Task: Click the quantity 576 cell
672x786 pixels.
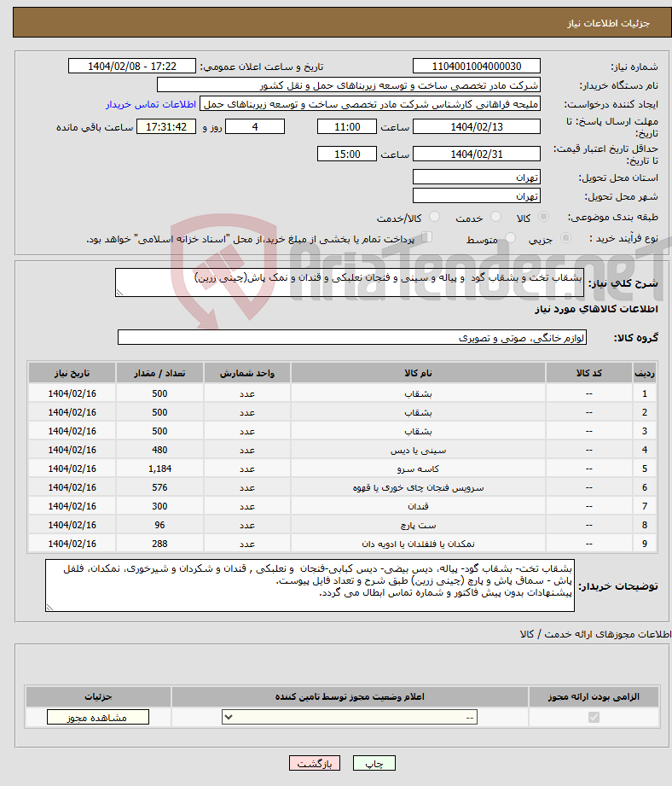Action: click(159, 488)
